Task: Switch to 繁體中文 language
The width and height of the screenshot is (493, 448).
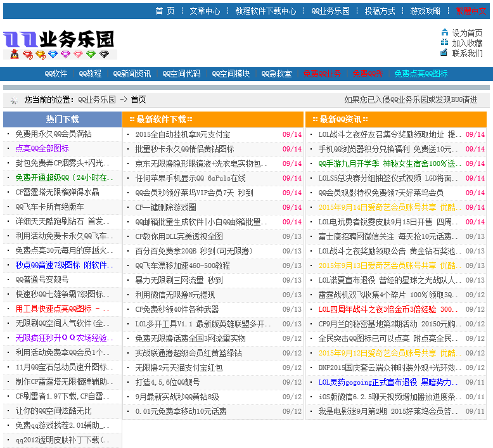Action: [x=472, y=11]
